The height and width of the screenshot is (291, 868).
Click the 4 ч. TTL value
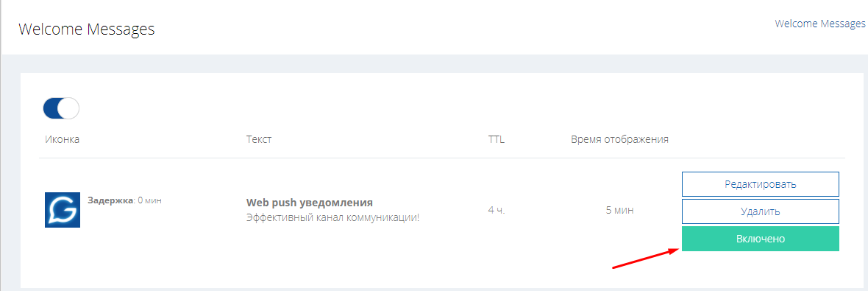(x=497, y=211)
